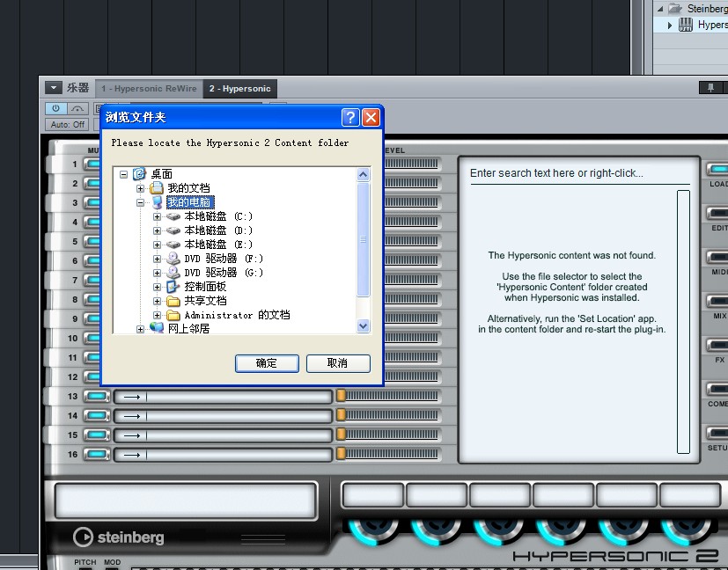Click the DVD drive (G:) disc icon

pos(173,273)
